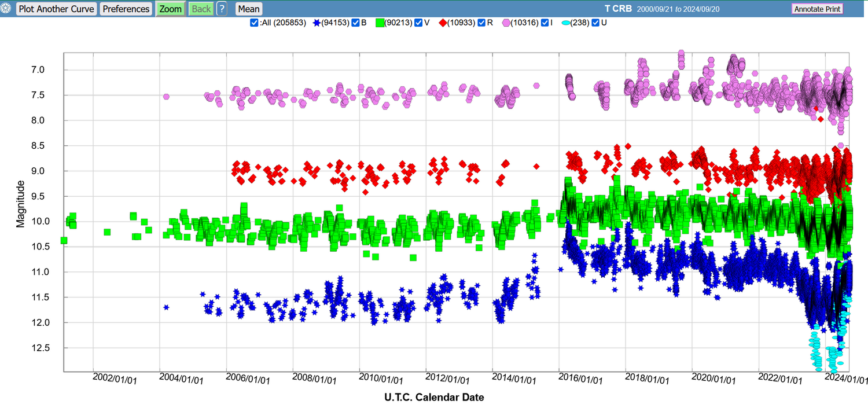Activate the Zoom button
Screen dimensions: 868x404
pos(170,9)
